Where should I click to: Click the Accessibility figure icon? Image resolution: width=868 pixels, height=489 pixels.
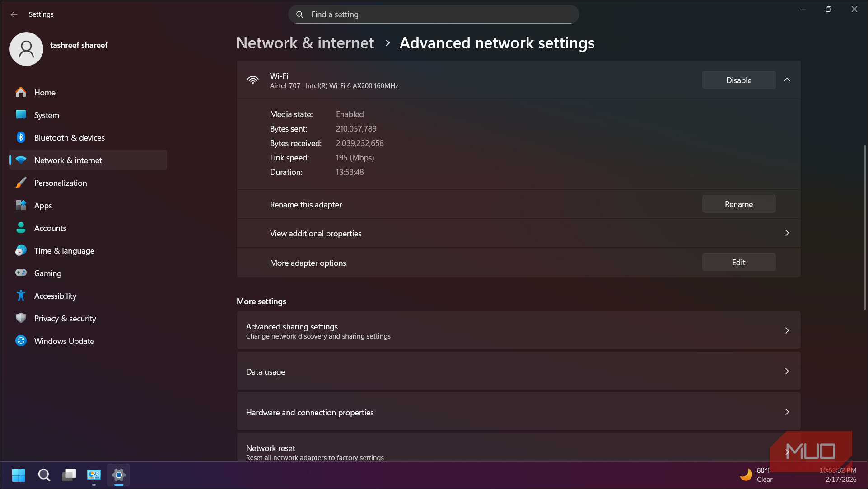[21, 296]
